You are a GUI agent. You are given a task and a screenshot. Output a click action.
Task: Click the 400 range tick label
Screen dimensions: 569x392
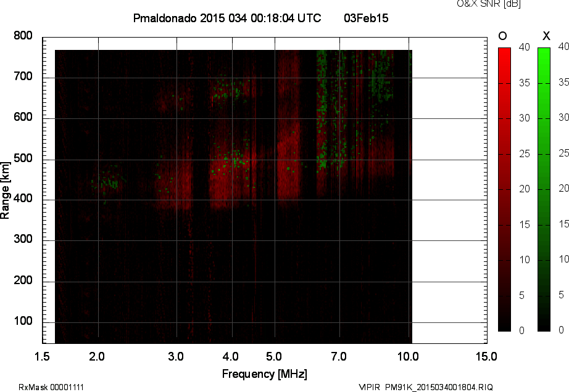coord(23,199)
